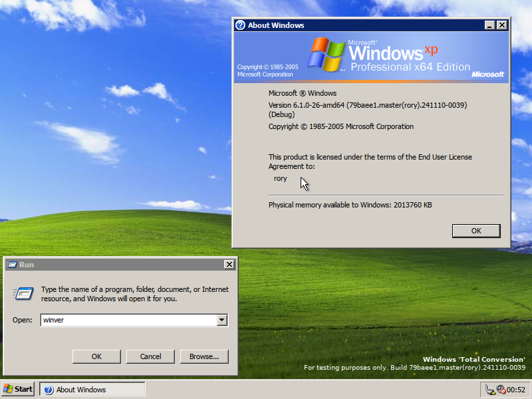Click the Run program icon beside description

(23, 293)
